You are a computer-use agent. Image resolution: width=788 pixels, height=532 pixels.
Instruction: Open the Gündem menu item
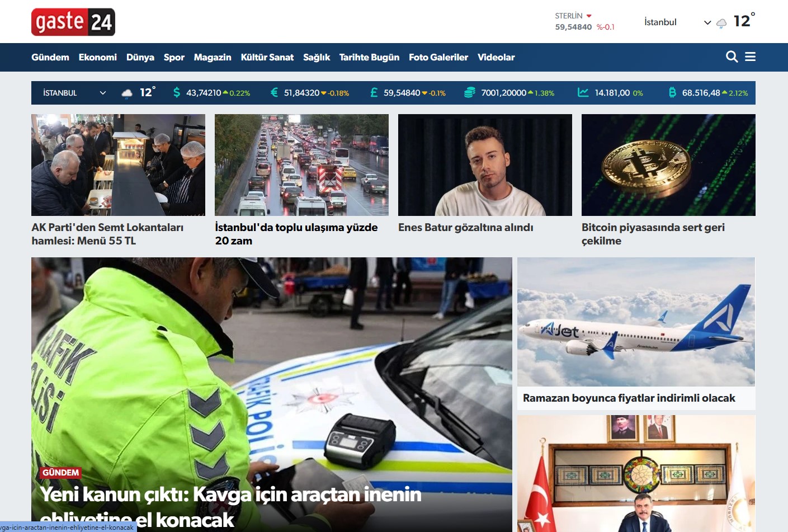tap(50, 57)
